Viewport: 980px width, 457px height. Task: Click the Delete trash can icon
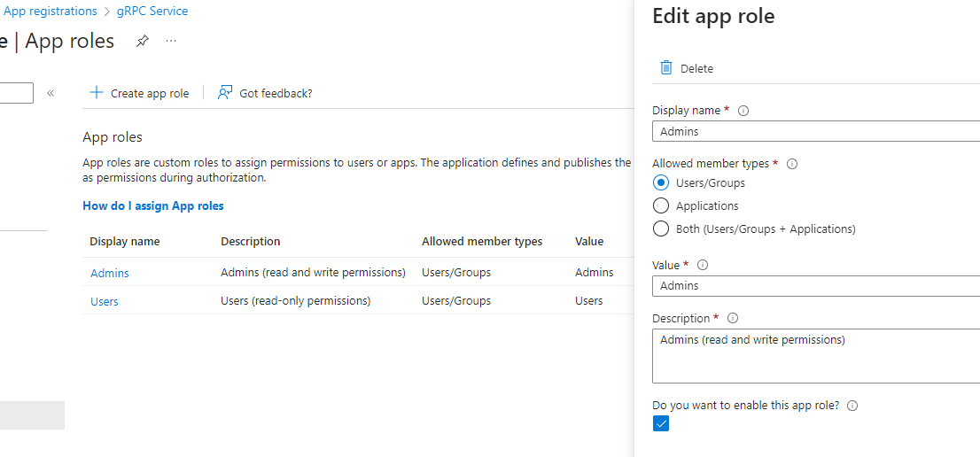click(666, 68)
